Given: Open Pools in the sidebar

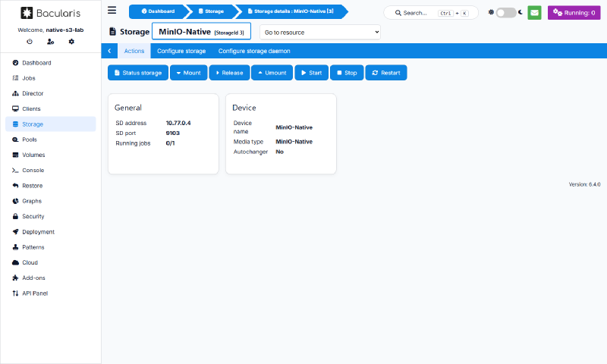Looking at the screenshot, I should (x=50, y=140).
